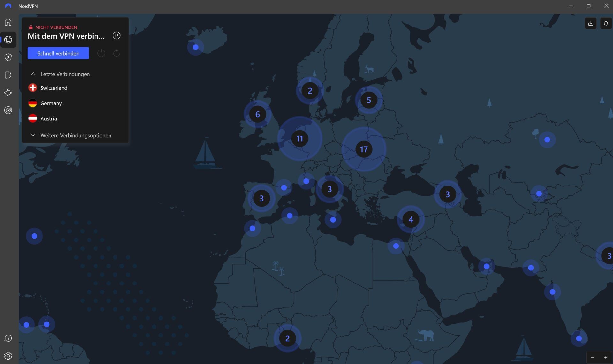Open the 17 server cluster on map
Viewport: 613px width, 364px height.
(364, 149)
